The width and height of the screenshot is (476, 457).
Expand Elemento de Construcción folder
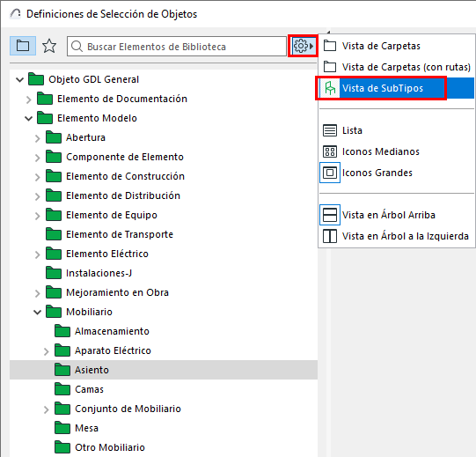37,177
